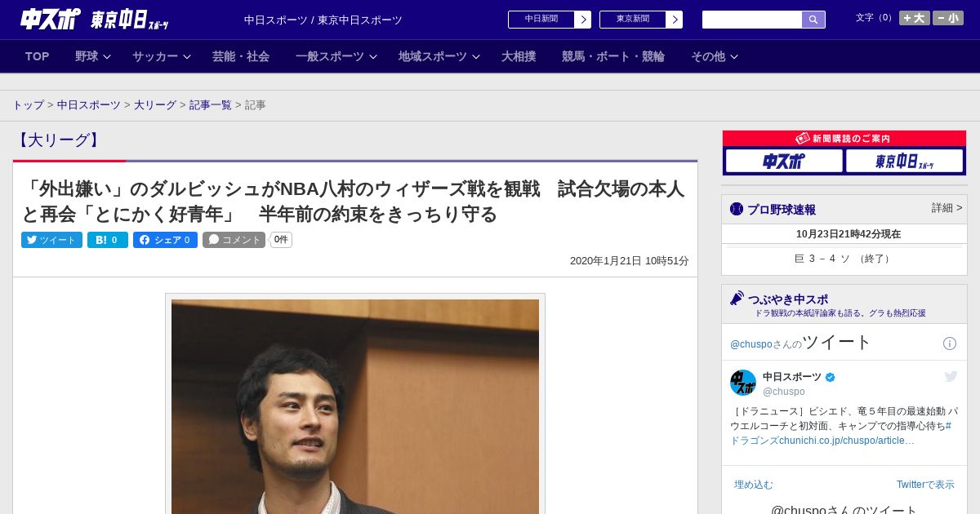Click 中日スポーツ breadcrumb link
The image size is (980, 514).
(x=89, y=105)
